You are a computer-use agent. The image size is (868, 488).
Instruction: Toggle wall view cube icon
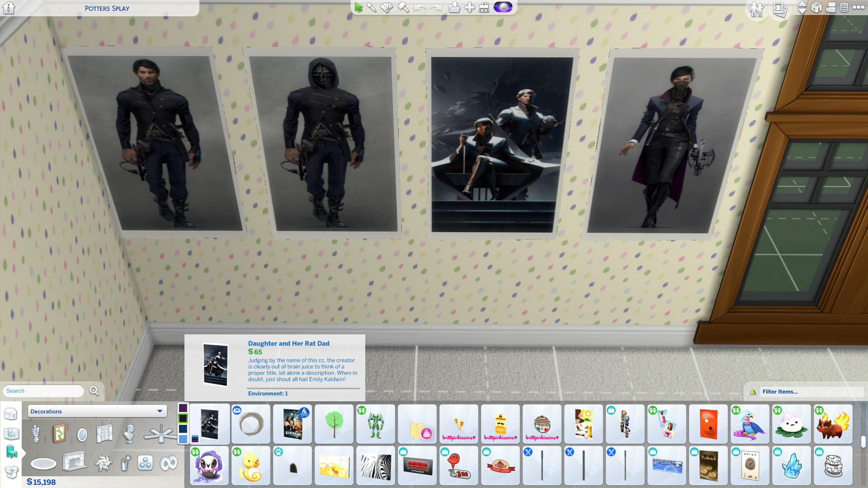(x=816, y=7)
